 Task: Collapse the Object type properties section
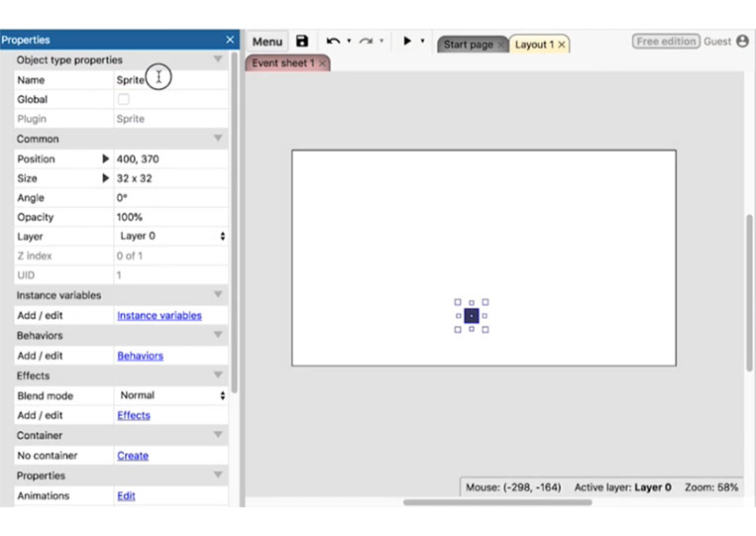click(x=218, y=59)
